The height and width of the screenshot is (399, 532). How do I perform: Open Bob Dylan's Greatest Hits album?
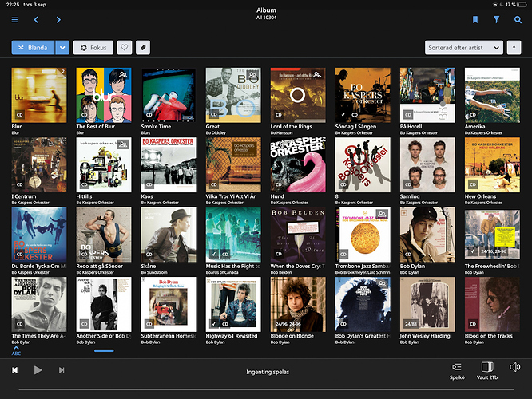point(363,304)
